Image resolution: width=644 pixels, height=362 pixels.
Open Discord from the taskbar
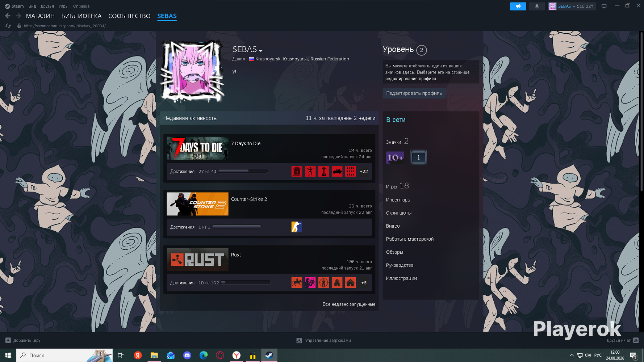pos(187,355)
